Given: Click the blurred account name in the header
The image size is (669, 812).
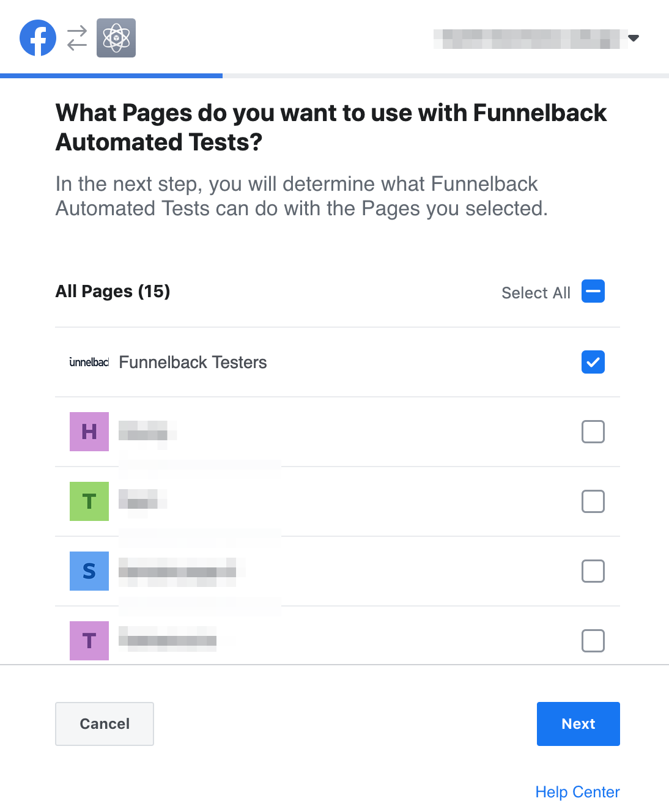Looking at the screenshot, I should [x=526, y=38].
